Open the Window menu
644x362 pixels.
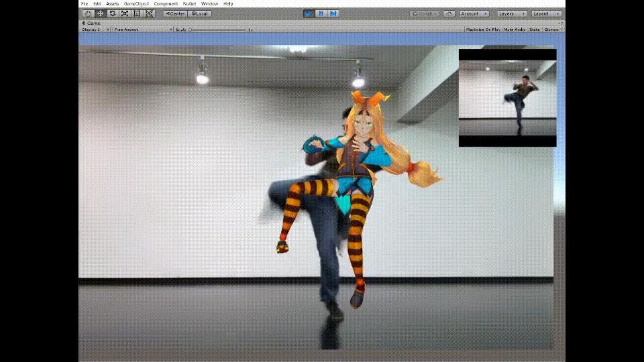pos(209,4)
